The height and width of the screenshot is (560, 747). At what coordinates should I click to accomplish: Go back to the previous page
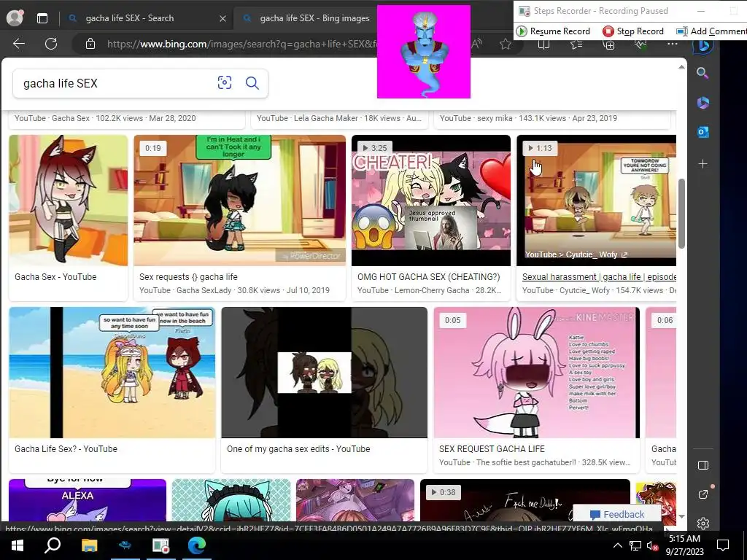(18, 44)
